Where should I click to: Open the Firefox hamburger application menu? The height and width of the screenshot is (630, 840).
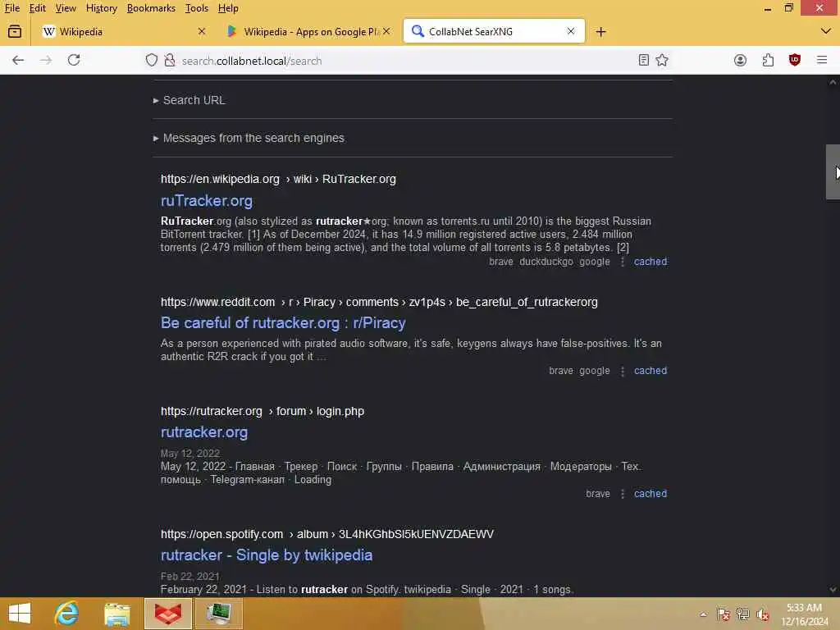822,60
